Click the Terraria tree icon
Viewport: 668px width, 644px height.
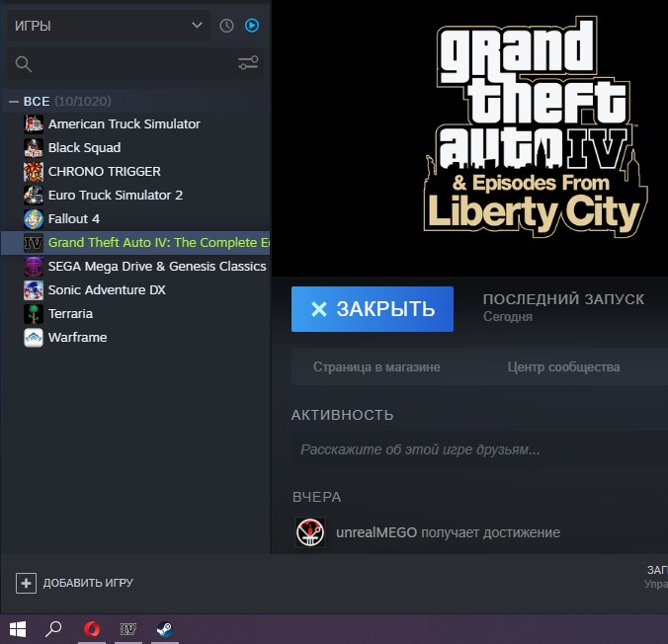pyautogui.click(x=34, y=313)
